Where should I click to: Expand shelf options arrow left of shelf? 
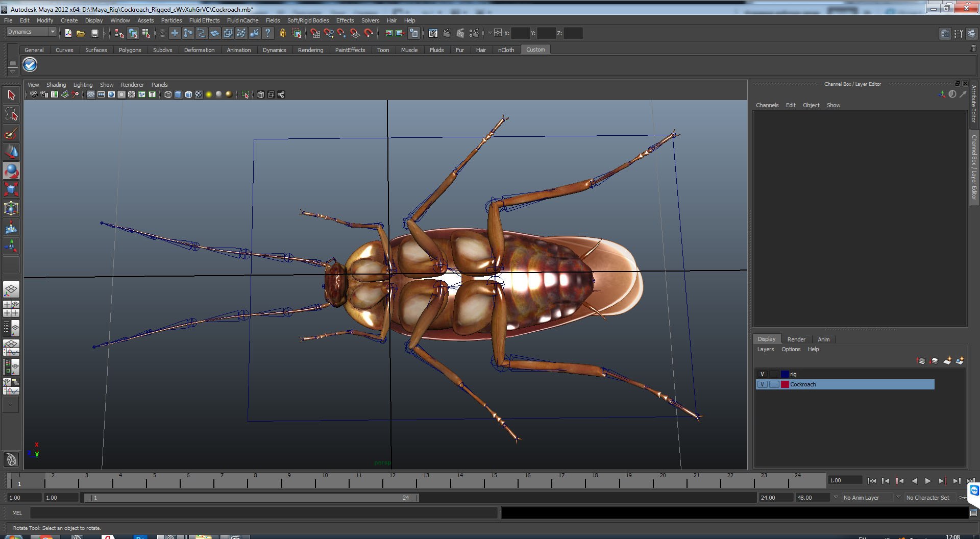[x=12, y=72]
